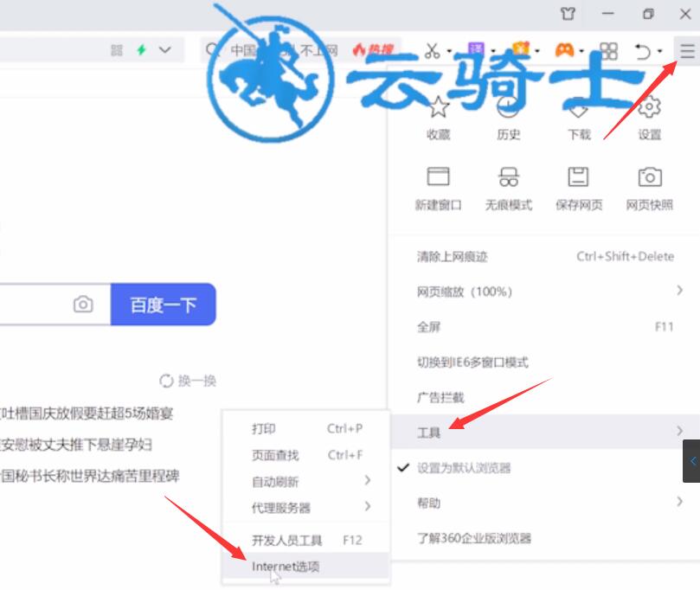Select 清除上网痕迹 menu item
Image resolution: width=700 pixels, height=590 pixels.
coord(544,256)
